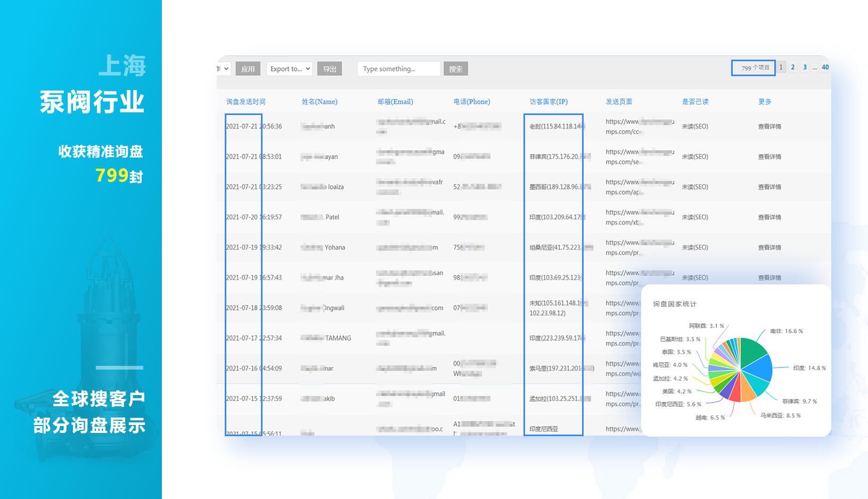Click the name cell ending in TAMANG
Screen dimensions: 868x499
click(x=326, y=338)
